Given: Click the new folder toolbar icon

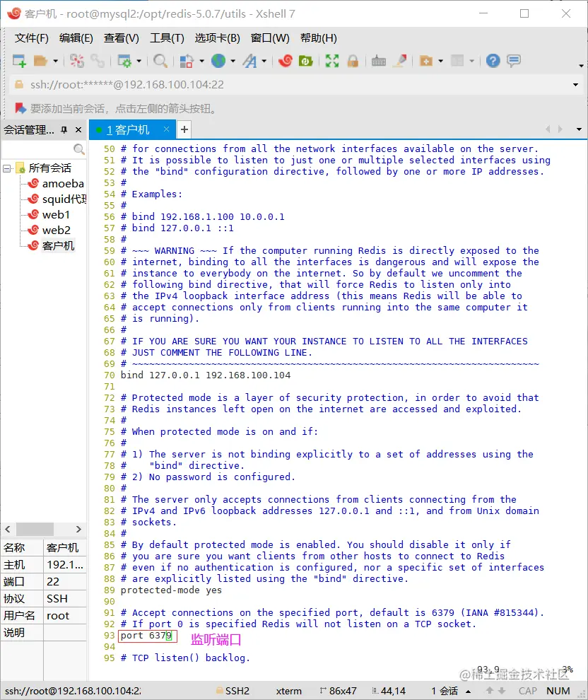Looking at the screenshot, I should (426, 61).
